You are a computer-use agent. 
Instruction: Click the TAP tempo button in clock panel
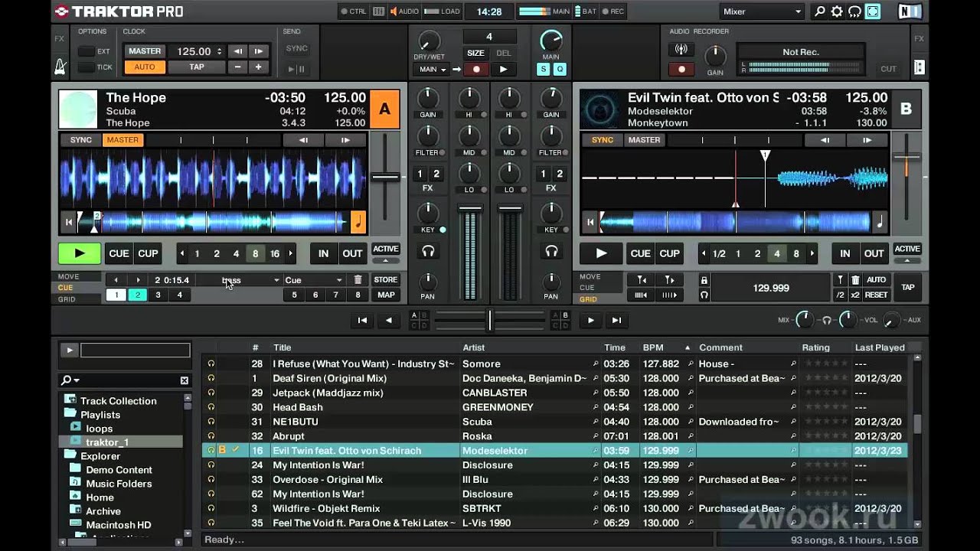click(x=197, y=67)
